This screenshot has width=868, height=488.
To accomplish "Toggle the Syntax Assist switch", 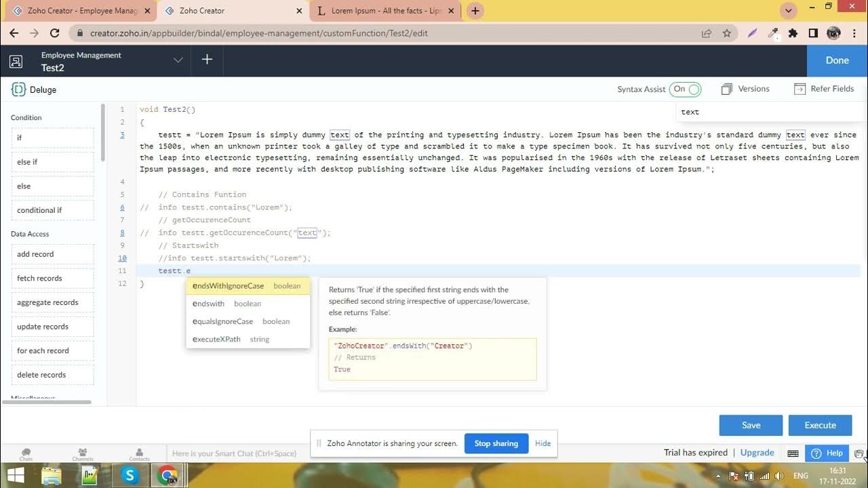I will 685,89.
